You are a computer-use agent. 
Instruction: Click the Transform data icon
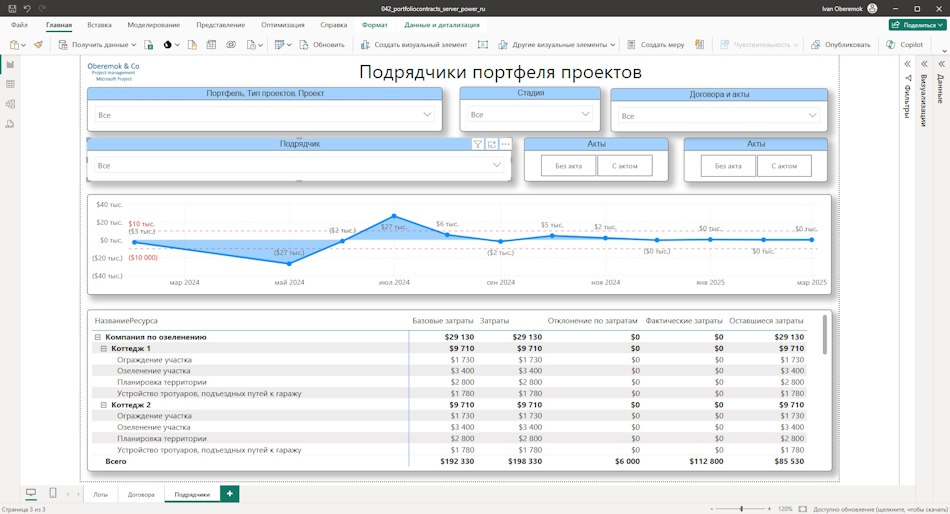pyautogui.click(x=279, y=45)
